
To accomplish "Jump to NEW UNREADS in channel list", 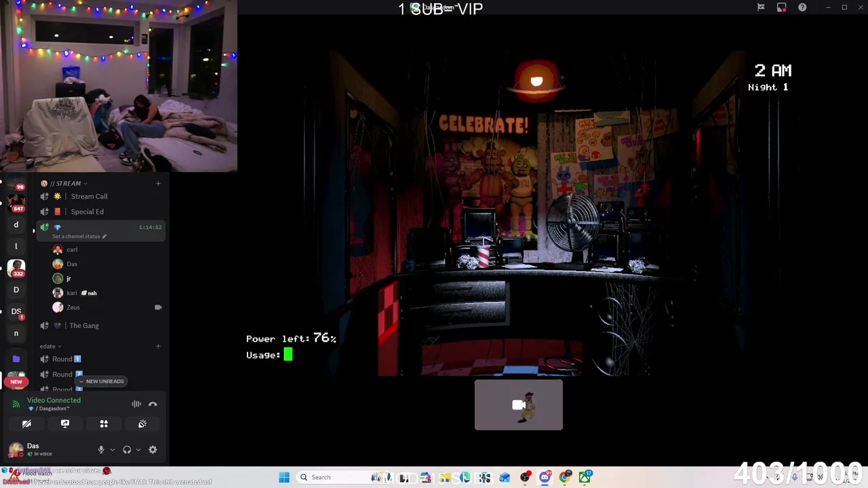I will click(x=100, y=381).
